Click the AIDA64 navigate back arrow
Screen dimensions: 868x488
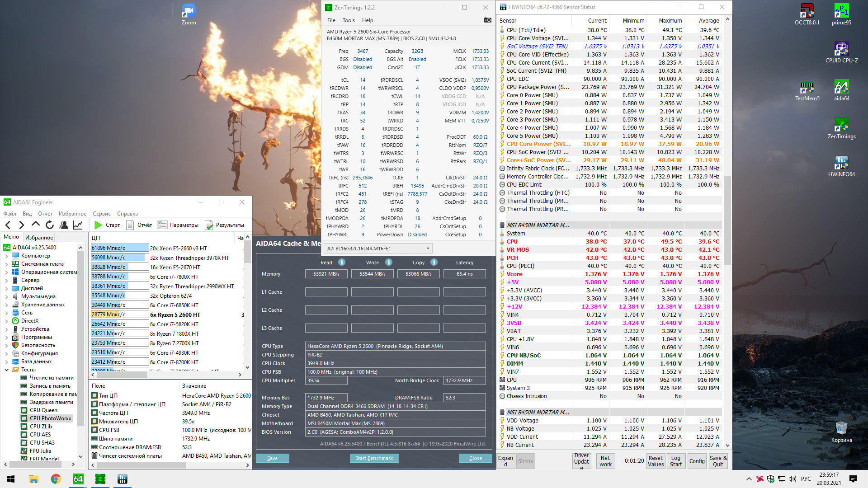click(x=8, y=225)
